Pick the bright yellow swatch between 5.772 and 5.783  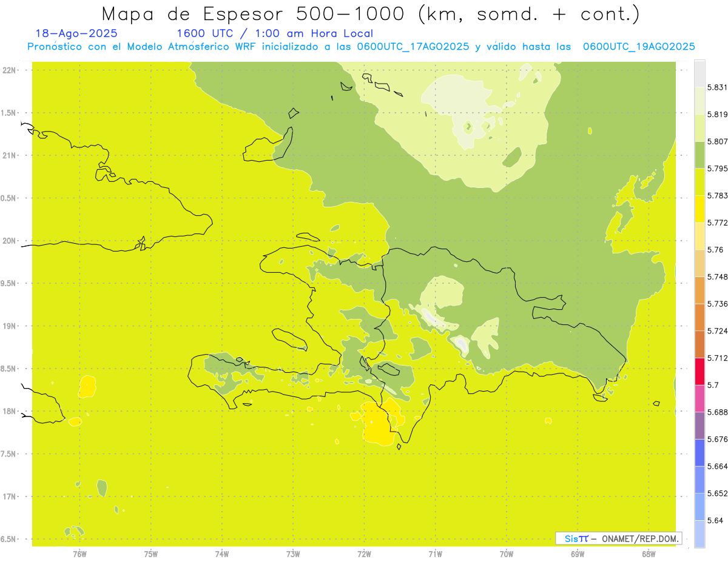tap(699, 209)
